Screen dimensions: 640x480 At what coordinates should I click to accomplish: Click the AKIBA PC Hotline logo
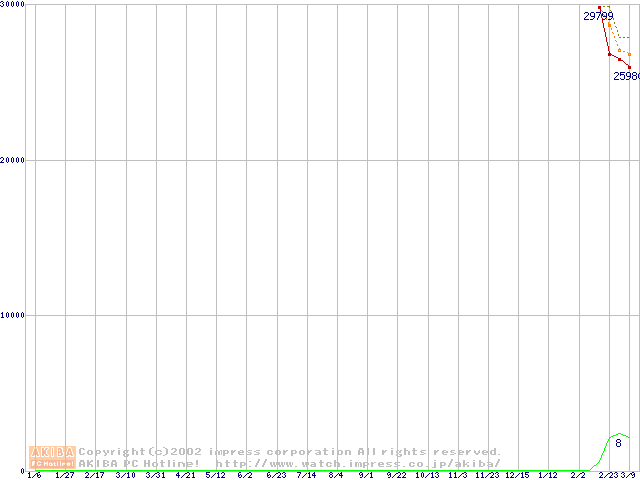coord(53,457)
